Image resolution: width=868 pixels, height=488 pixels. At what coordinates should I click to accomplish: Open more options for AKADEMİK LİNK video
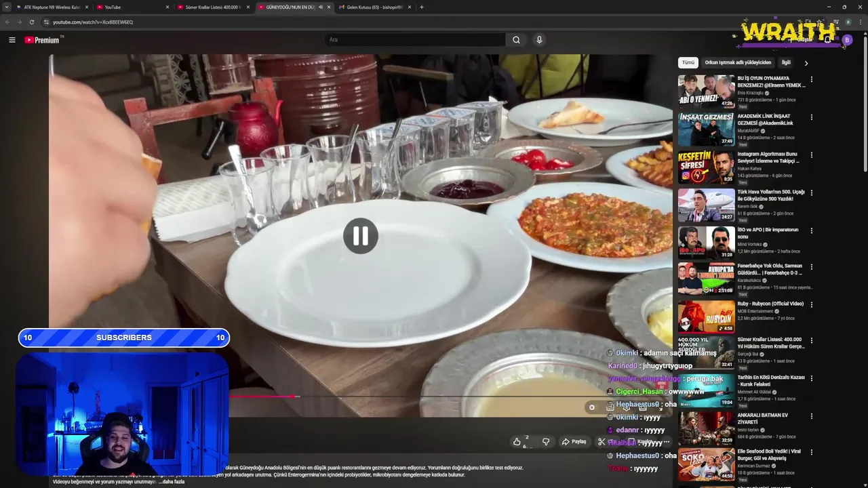click(811, 117)
